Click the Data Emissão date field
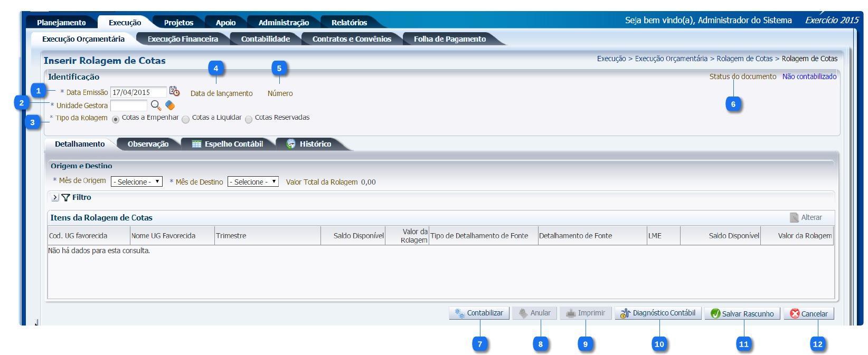Image resolution: width=868 pixels, height=355 pixels. pyautogui.click(x=138, y=92)
